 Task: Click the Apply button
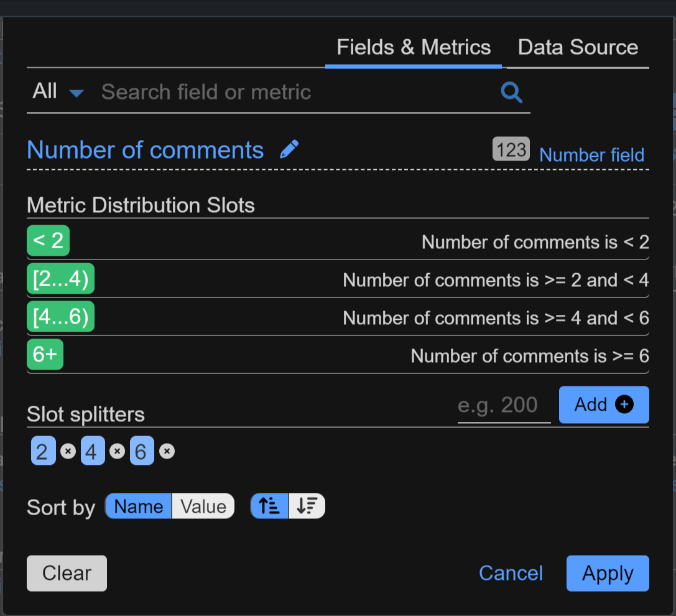pyautogui.click(x=607, y=573)
